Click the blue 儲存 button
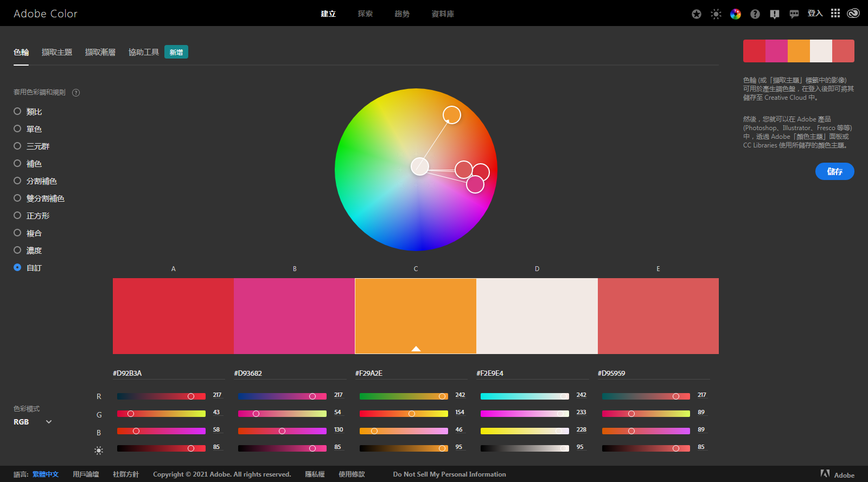 pyautogui.click(x=834, y=171)
